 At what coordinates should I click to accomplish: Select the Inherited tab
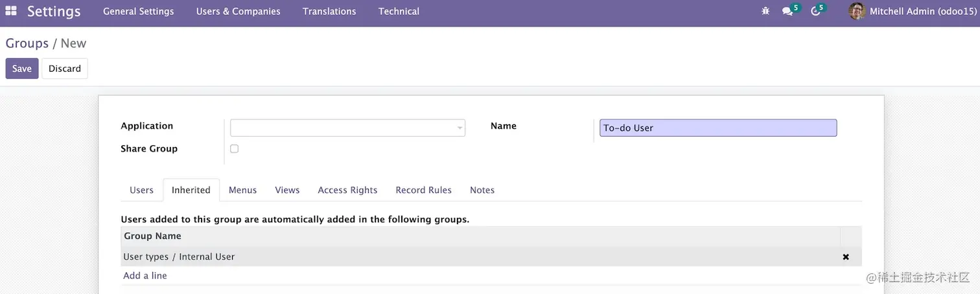click(x=191, y=190)
